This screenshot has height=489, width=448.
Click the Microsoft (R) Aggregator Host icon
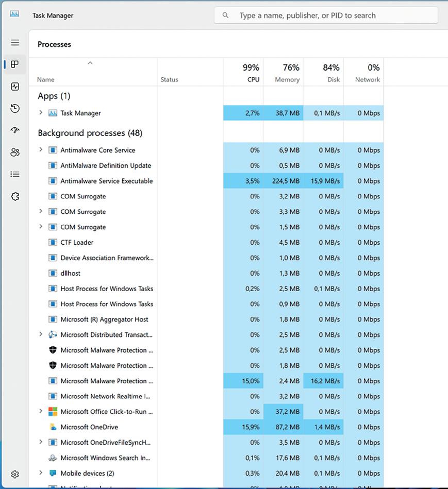pos(53,319)
